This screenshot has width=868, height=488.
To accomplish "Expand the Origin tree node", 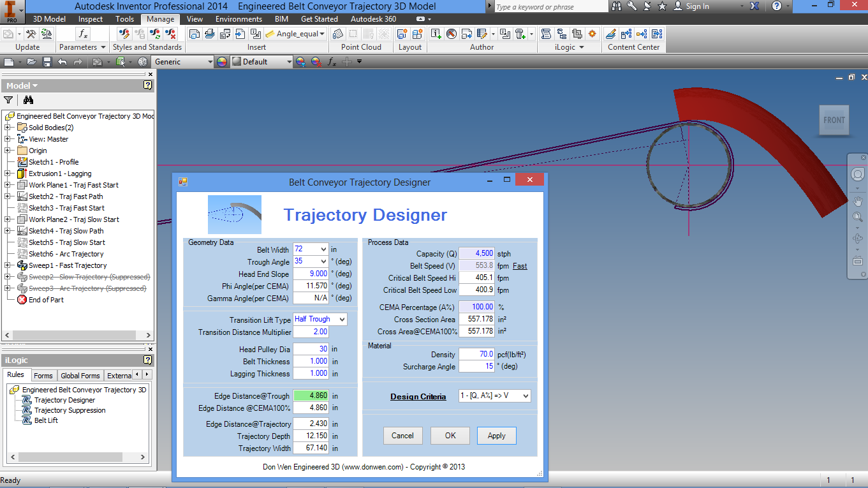I will tap(8, 151).
